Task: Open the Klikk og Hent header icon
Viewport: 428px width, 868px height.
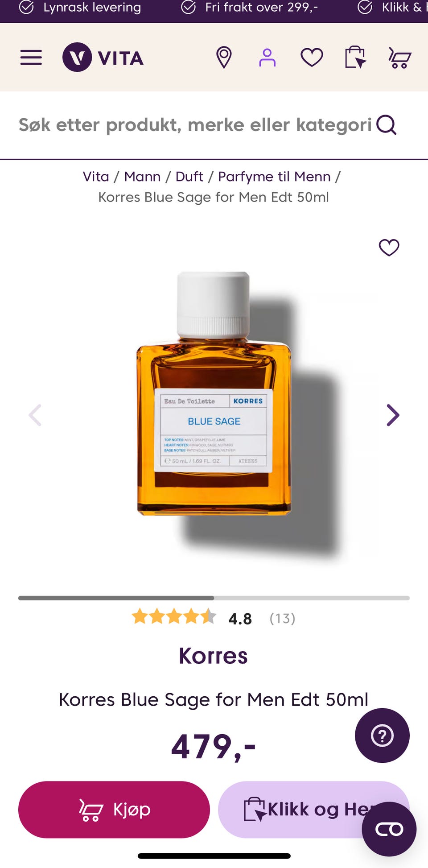Action: (x=355, y=58)
